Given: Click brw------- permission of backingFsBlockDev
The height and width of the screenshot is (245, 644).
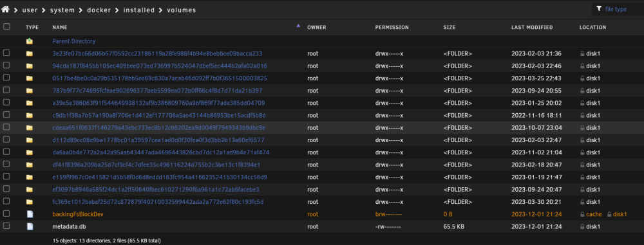Looking at the screenshot, I should click(389, 214).
